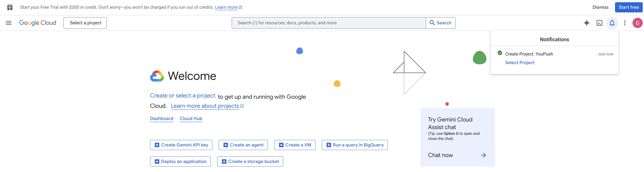Click the gift icon in trial banner

tap(10, 7)
